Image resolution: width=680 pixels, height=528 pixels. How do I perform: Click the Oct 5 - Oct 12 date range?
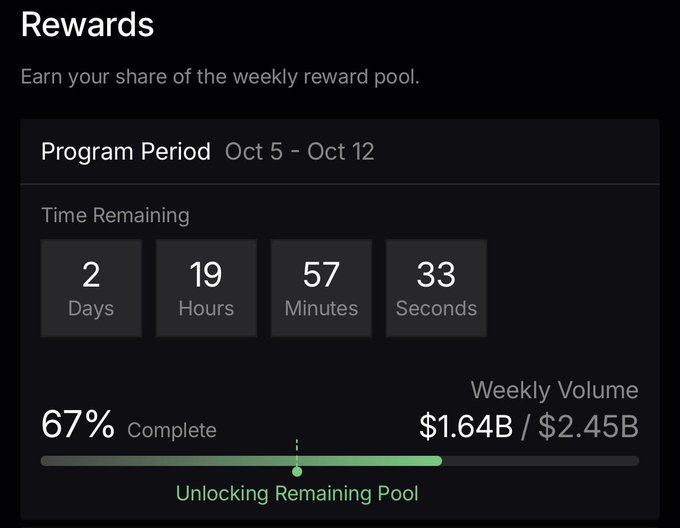pos(300,152)
